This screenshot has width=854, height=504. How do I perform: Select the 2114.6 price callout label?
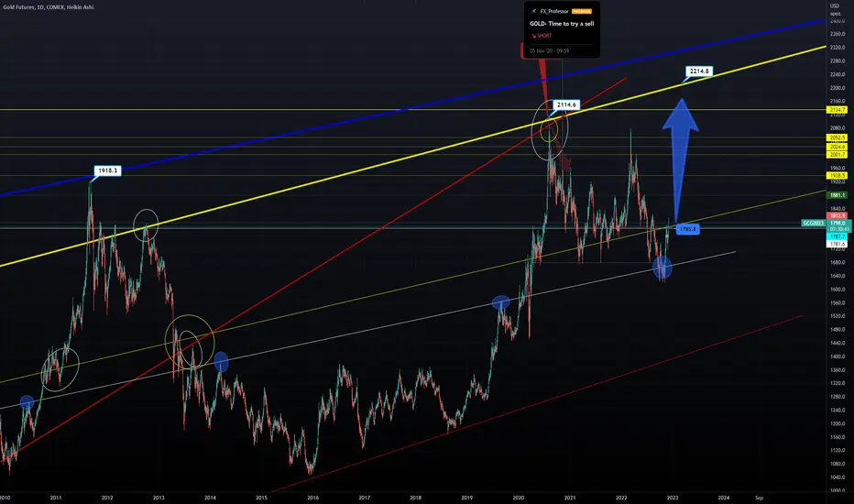[x=566, y=104]
